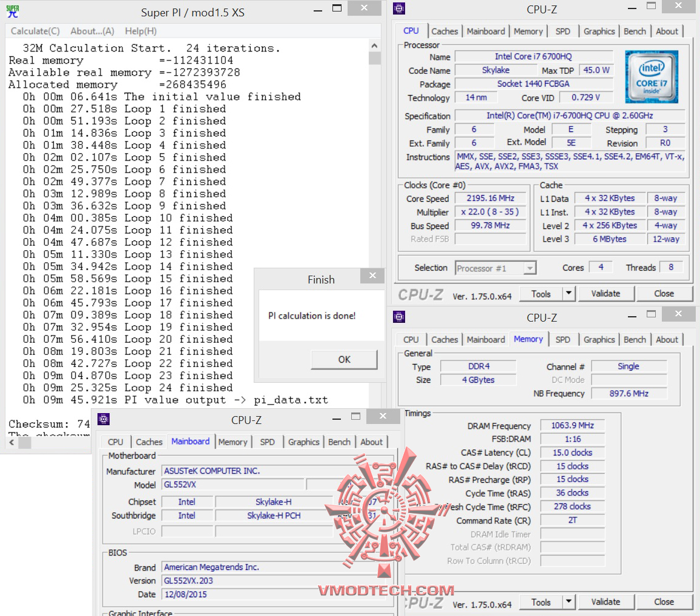Open the Calculate(C) menu in Super PI

[35, 31]
